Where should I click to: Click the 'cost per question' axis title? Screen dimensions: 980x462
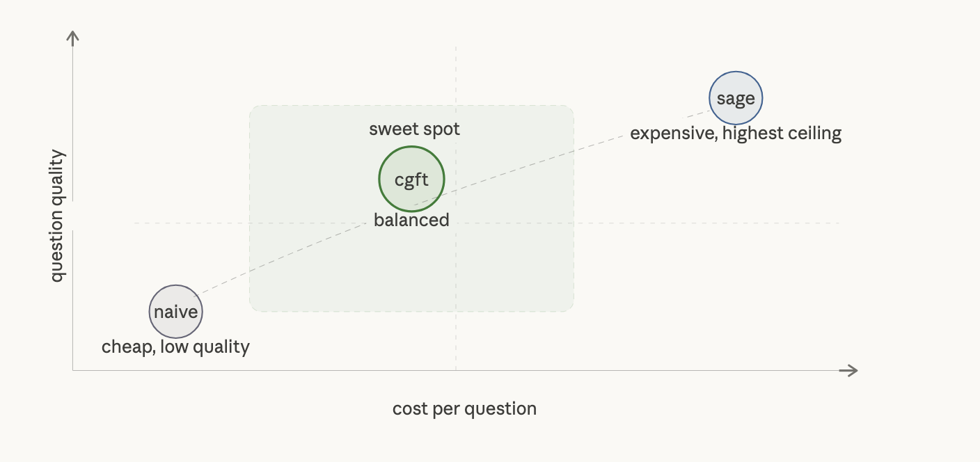tap(464, 408)
